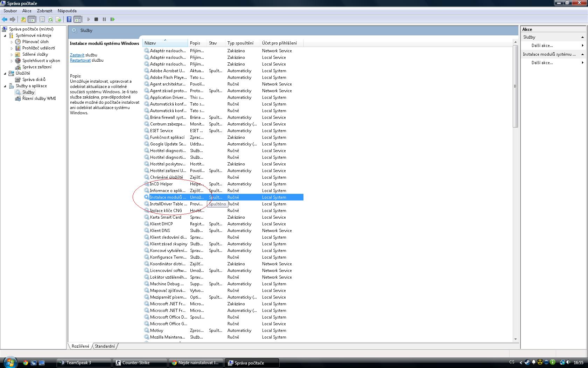Open the Windows Start orb

pyautogui.click(x=9, y=362)
